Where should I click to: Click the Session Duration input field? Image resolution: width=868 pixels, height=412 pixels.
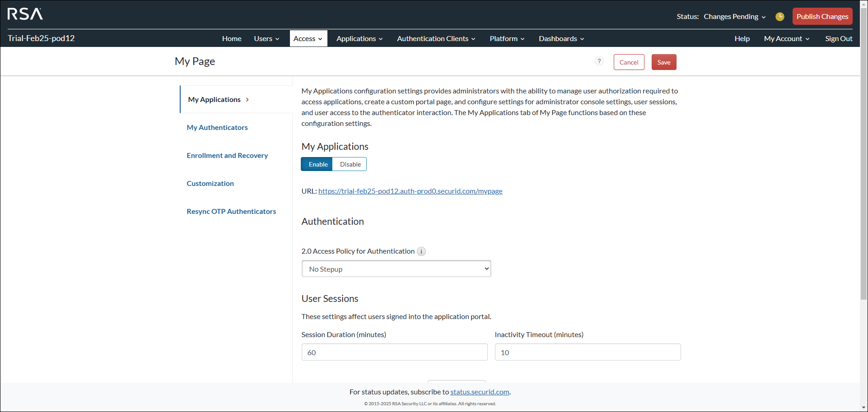coord(394,352)
